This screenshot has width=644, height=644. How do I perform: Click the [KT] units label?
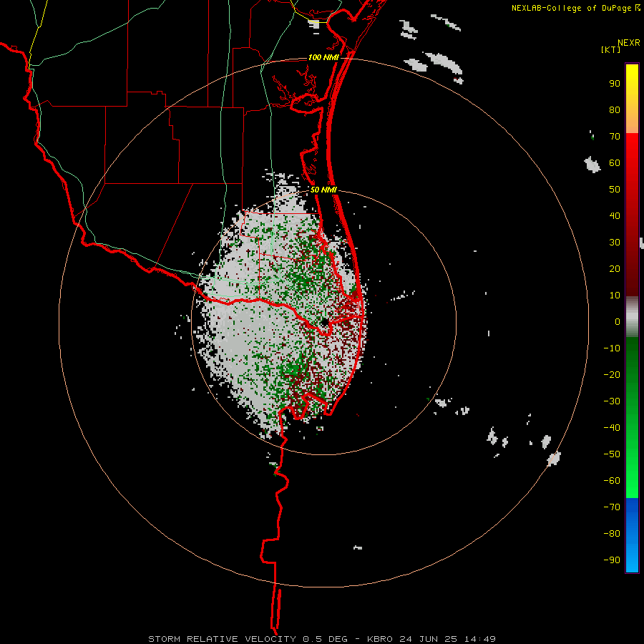[610, 49]
